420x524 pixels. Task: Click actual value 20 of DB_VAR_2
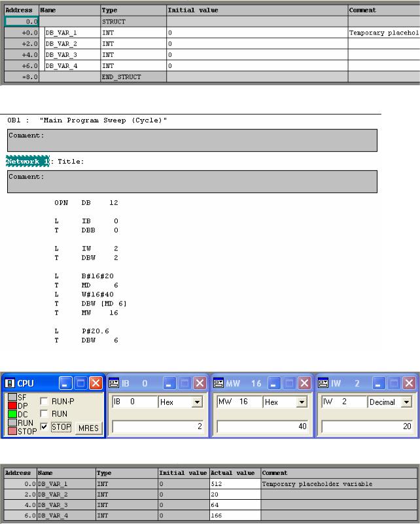[x=236, y=495]
